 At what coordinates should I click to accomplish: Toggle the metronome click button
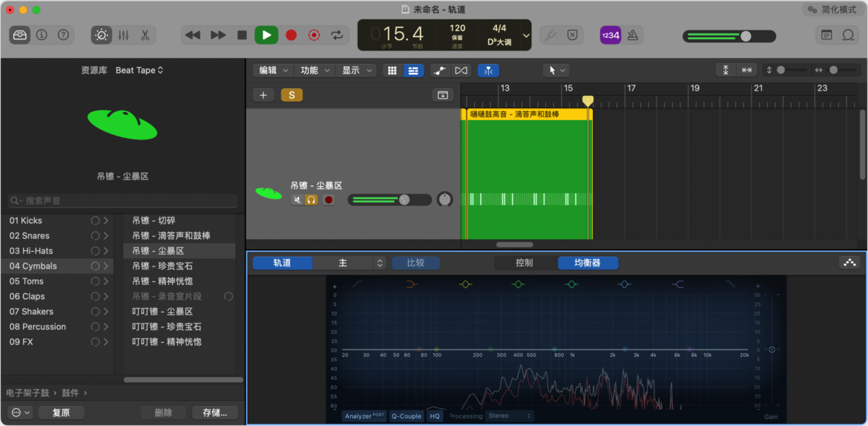coord(632,35)
